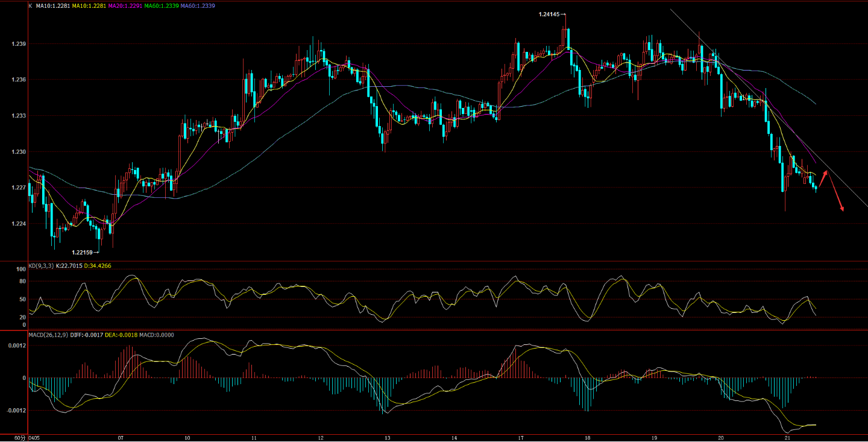
Task: Click the K chart type label
Action: point(31,5)
